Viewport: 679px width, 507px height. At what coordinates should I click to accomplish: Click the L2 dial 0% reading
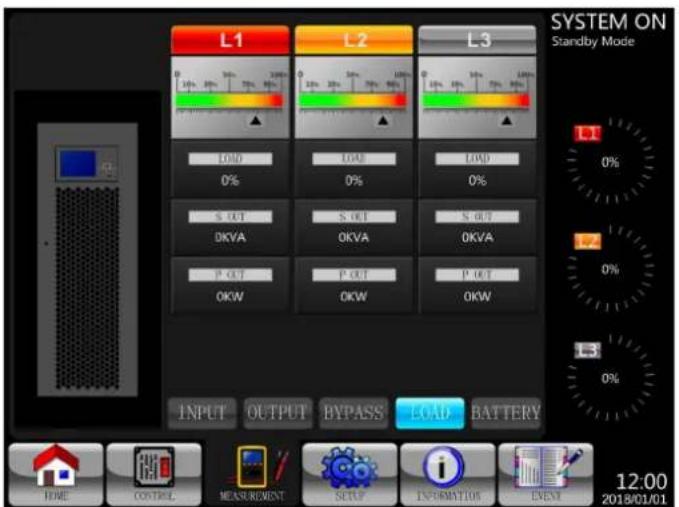pos(610,270)
